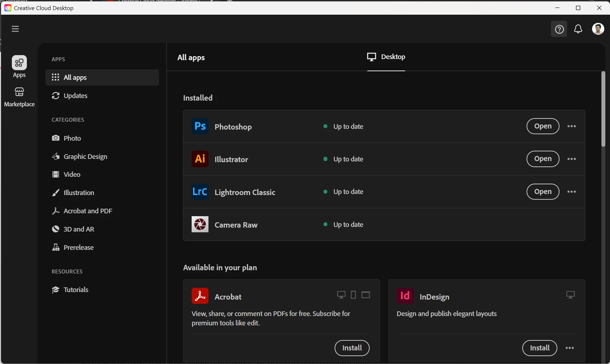Open more options for Lightroom Classic
Viewport: 610px width, 364px height.
pyautogui.click(x=572, y=192)
